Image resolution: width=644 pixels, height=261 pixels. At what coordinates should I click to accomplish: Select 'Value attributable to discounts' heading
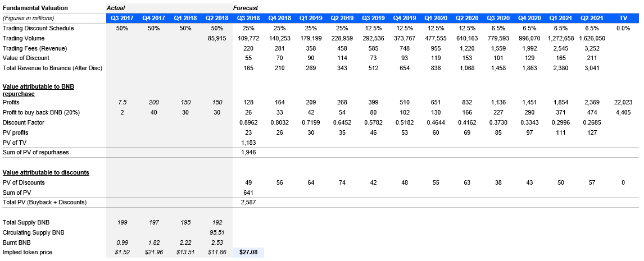point(46,172)
